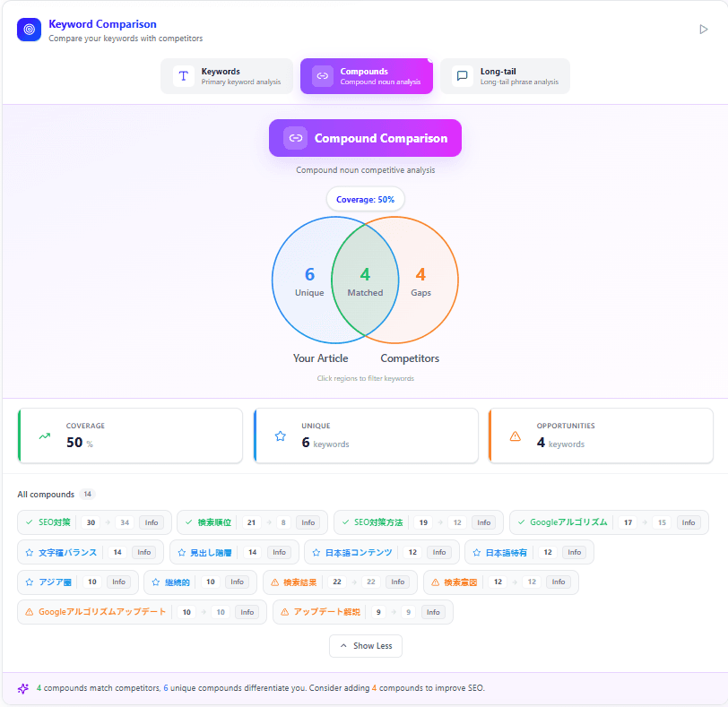Viewport: 728px width, 707px height.
Task: Click the Matched region of the Venn diagram
Action: tap(365, 280)
